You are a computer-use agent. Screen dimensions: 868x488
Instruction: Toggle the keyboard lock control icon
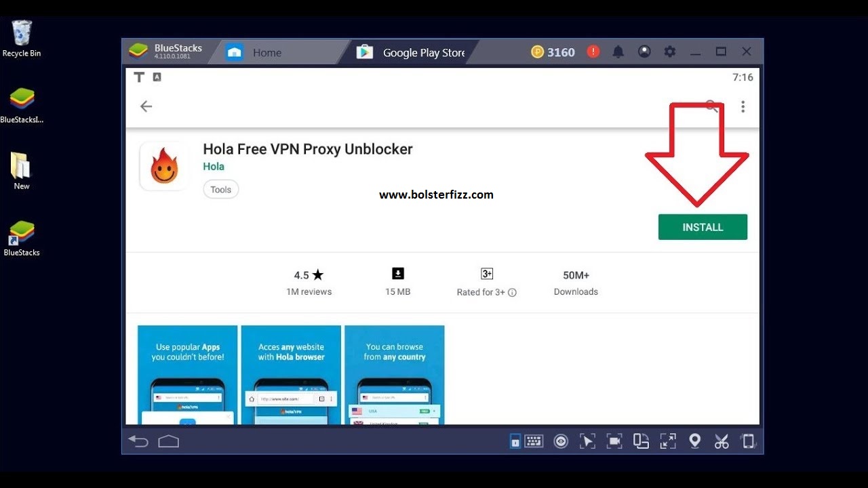(x=515, y=441)
